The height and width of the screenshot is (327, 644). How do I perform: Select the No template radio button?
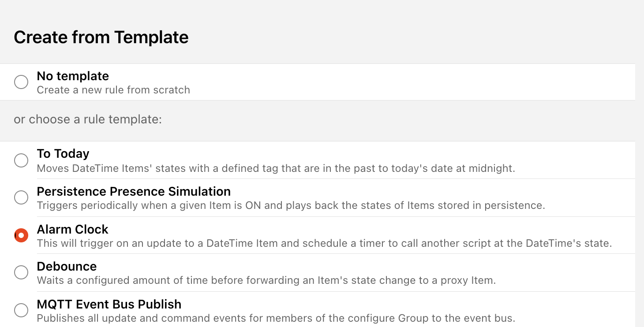(21, 82)
